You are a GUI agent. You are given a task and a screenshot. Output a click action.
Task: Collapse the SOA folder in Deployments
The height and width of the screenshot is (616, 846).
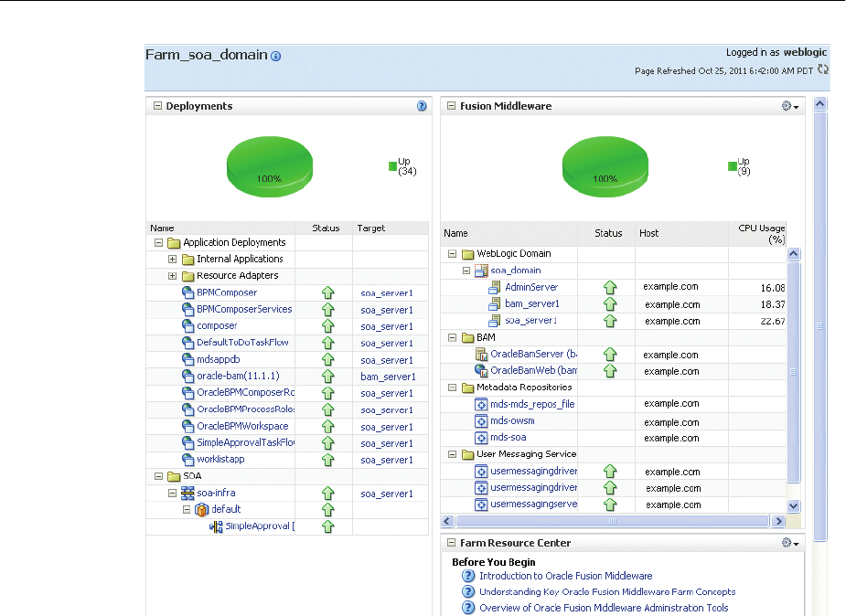coord(158,476)
